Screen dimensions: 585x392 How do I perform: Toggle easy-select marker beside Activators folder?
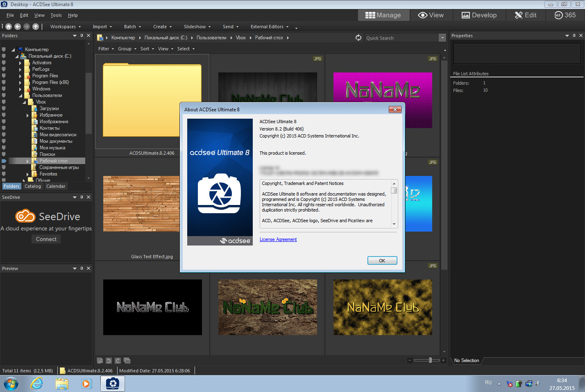[4, 63]
